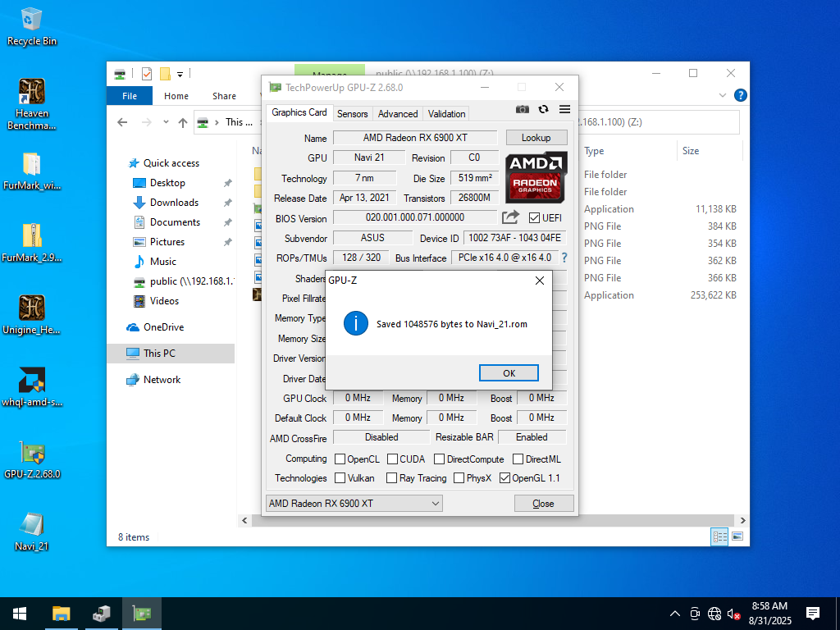Image resolution: width=840 pixels, height=630 pixels.
Task: Click the BIOS export share arrow icon
Action: click(510, 217)
